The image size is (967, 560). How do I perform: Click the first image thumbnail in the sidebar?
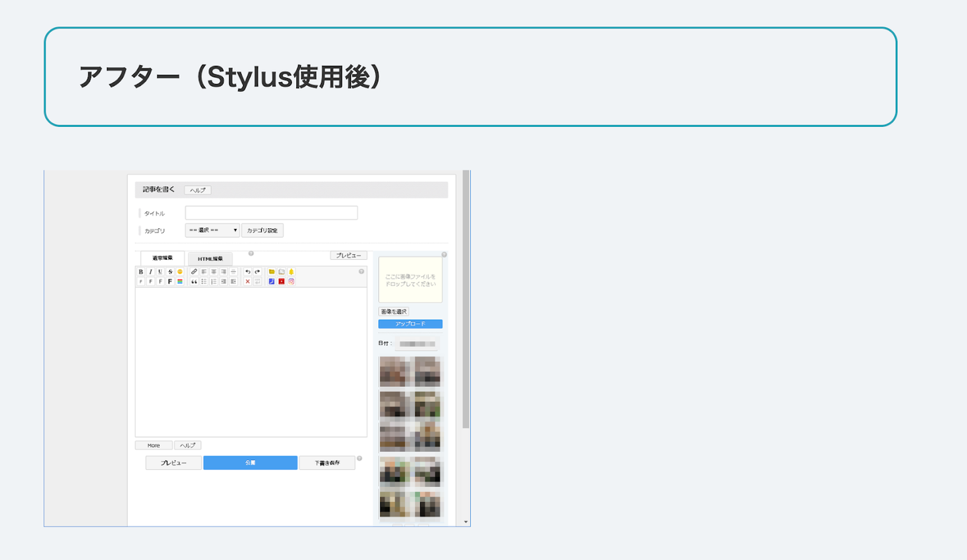tap(394, 371)
